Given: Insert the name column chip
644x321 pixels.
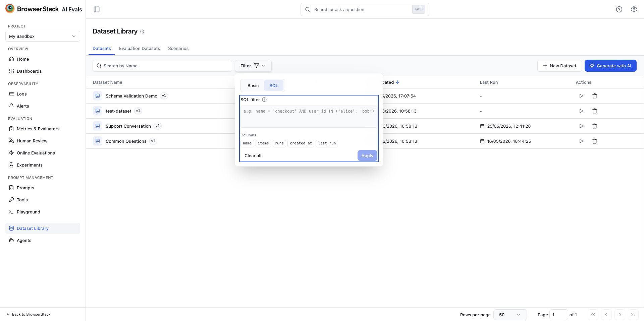Looking at the screenshot, I should (x=247, y=143).
